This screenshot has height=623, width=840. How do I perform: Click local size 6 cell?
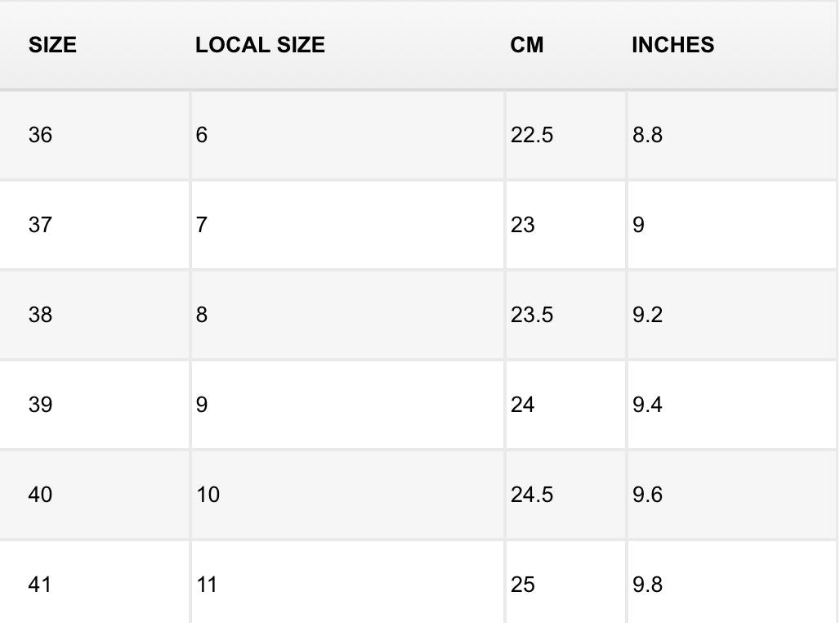tap(202, 135)
